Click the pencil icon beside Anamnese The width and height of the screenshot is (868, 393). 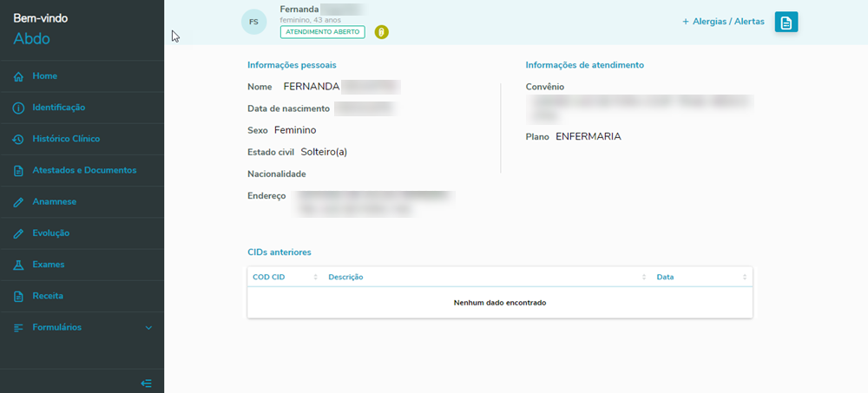[x=18, y=202]
